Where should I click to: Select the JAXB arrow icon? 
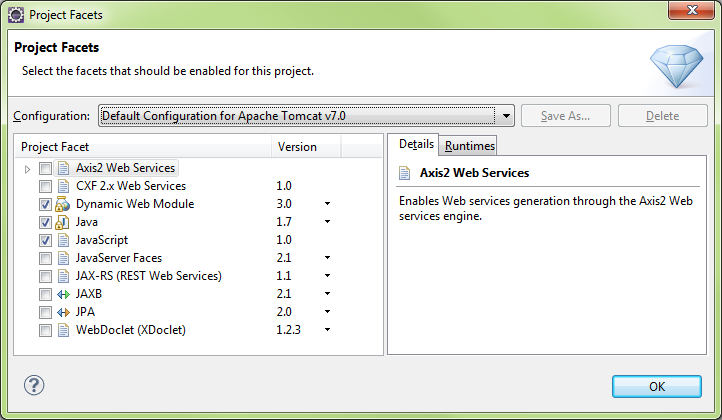[63, 294]
